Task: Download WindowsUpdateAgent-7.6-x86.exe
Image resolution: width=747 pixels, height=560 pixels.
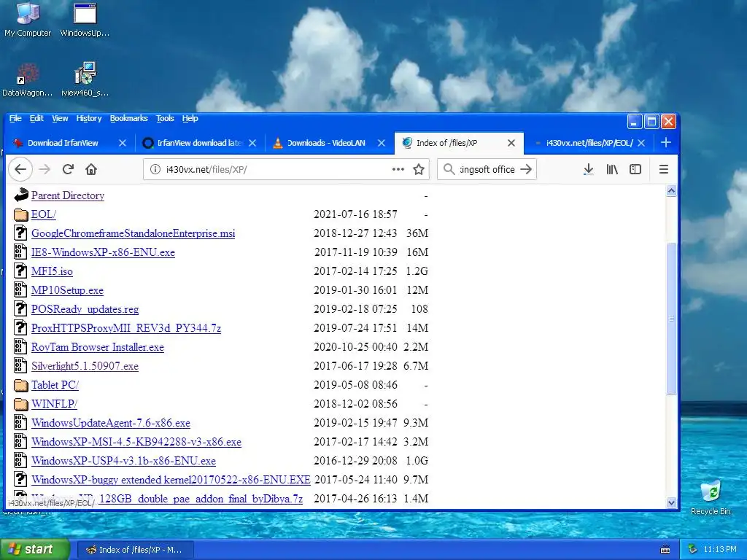Action: (x=111, y=423)
